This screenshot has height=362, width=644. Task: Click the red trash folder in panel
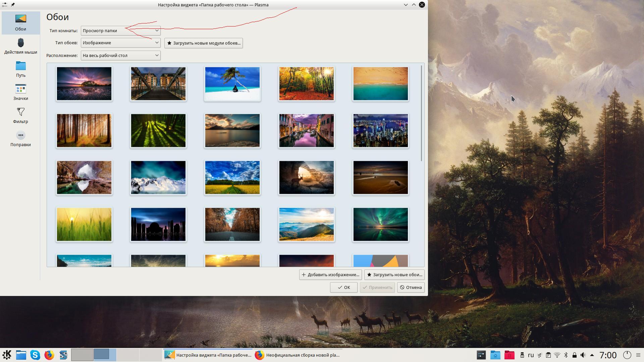tap(509, 355)
